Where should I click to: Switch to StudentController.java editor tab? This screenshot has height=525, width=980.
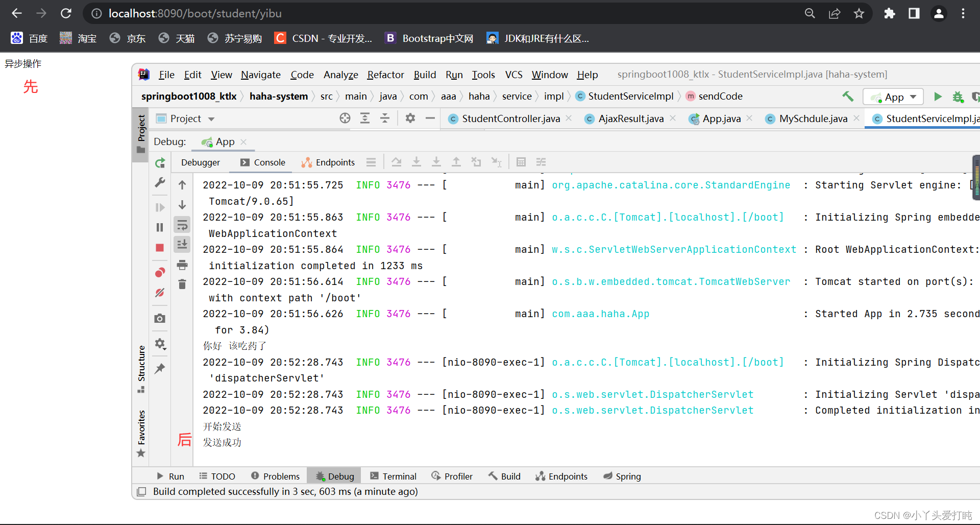click(x=511, y=118)
